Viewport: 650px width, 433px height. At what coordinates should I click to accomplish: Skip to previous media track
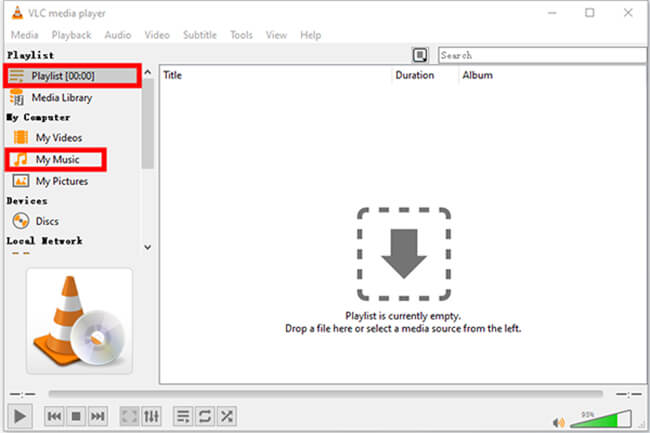[x=54, y=415]
